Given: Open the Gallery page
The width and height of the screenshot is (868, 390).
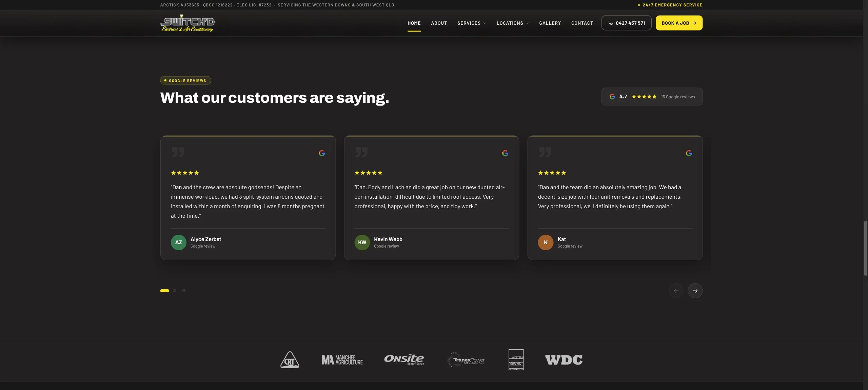Looking at the screenshot, I should tap(550, 23).
